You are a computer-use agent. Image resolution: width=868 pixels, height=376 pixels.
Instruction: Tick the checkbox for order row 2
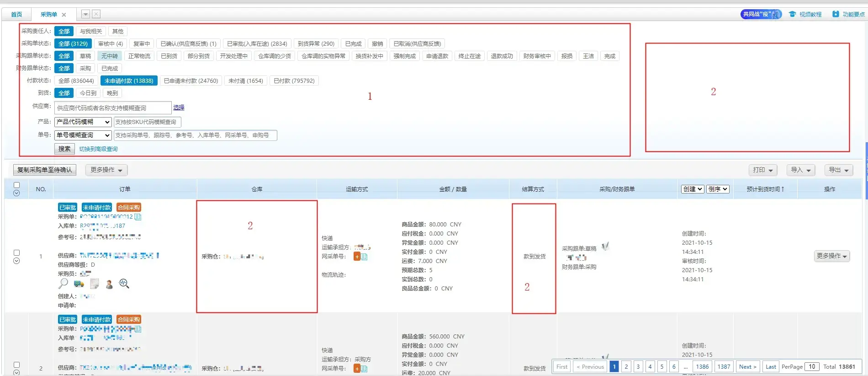click(x=16, y=365)
